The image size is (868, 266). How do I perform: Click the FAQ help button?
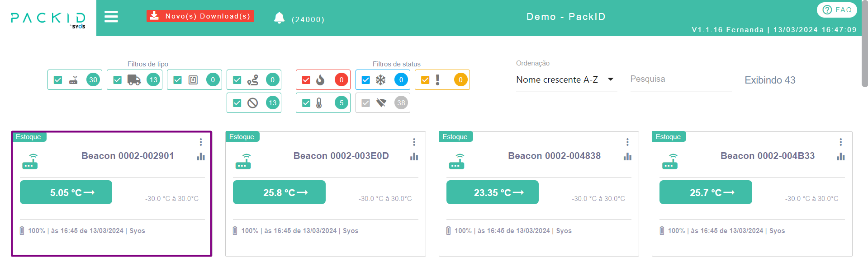pos(836,10)
